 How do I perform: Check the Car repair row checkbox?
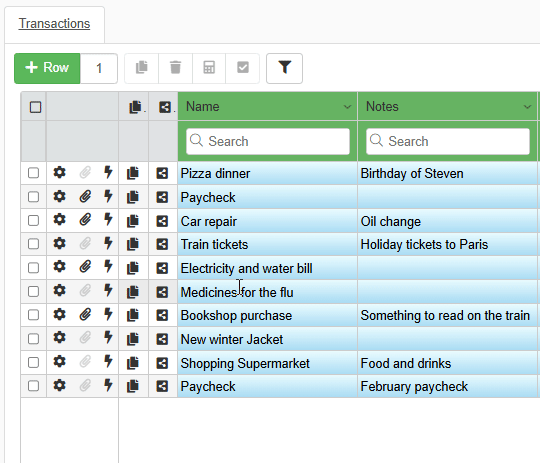(33, 220)
